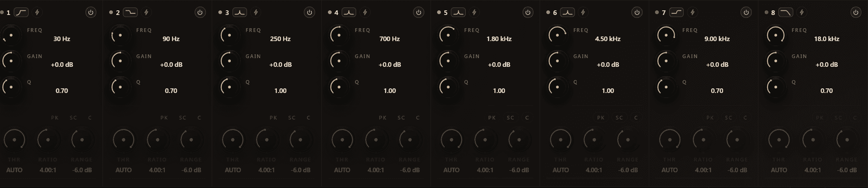Toggle band 2 power button
868x188 pixels.
(200, 12)
